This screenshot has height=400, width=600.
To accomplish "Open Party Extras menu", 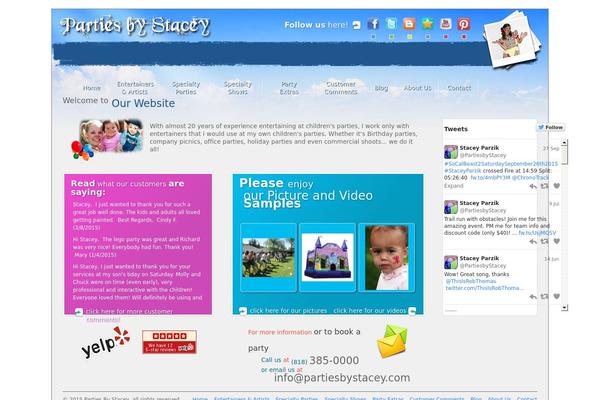I will tap(289, 88).
